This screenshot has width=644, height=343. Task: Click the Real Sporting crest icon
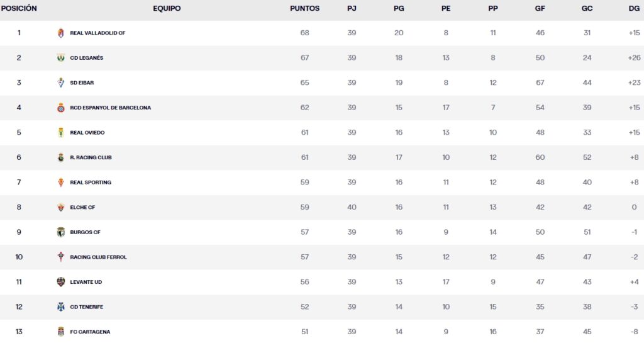61,183
